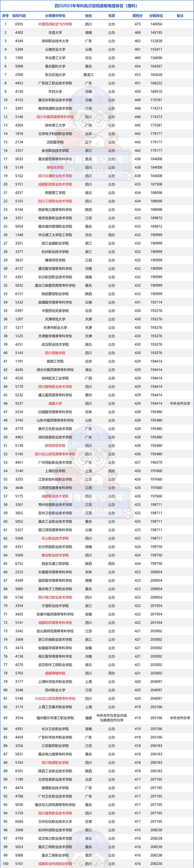Screen dimensions: 194x868
Task: Select 四川交通职业技术学院
Action: [55, 176]
